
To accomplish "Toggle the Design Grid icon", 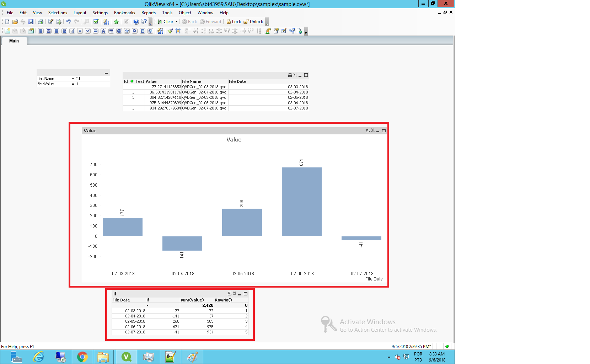I will 178,31.
